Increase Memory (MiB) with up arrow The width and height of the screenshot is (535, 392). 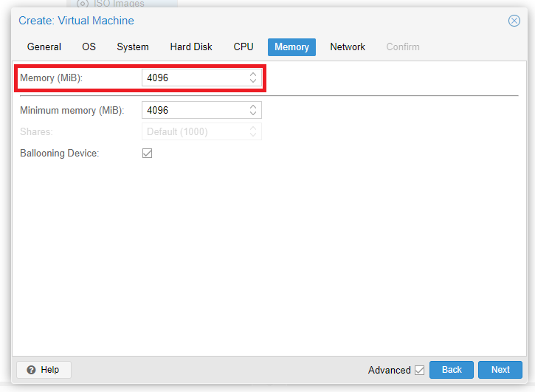pyautogui.click(x=253, y=74)
